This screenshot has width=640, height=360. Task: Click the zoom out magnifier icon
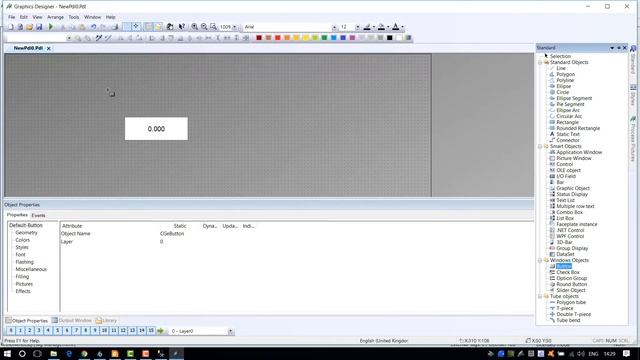point(204,27)
